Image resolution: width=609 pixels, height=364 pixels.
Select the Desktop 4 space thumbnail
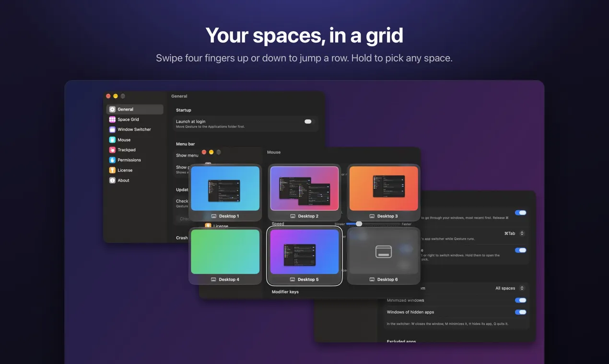tap(225, 256)
